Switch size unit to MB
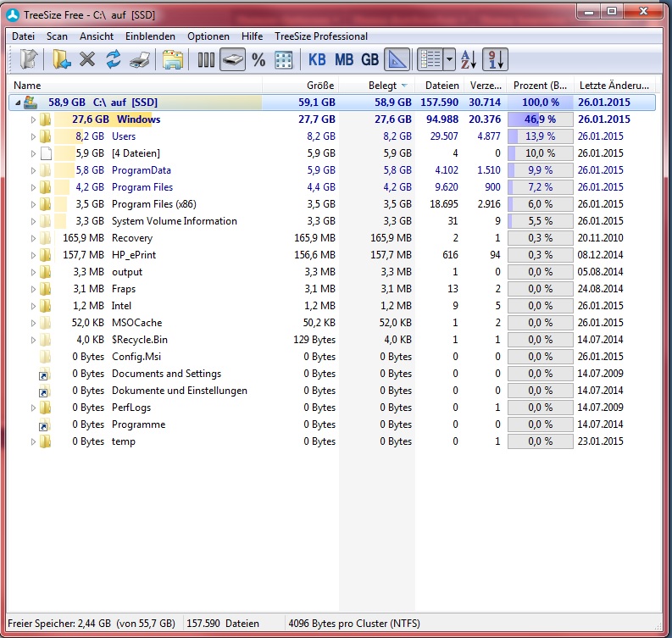The image size is (672, 638). [x=344, y=59]
